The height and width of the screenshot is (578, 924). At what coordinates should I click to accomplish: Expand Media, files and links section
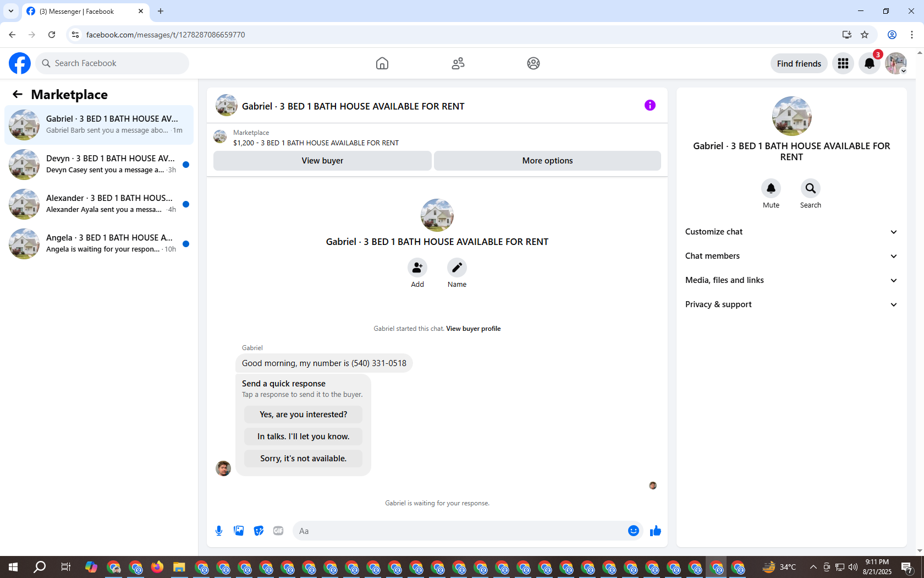(x=791, y=280)
